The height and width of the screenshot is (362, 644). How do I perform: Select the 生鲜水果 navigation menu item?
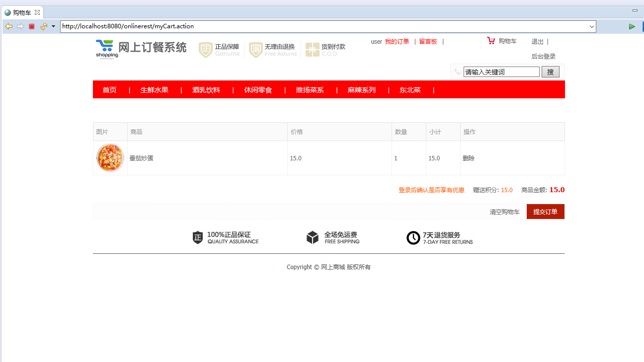tap(155, 90)
